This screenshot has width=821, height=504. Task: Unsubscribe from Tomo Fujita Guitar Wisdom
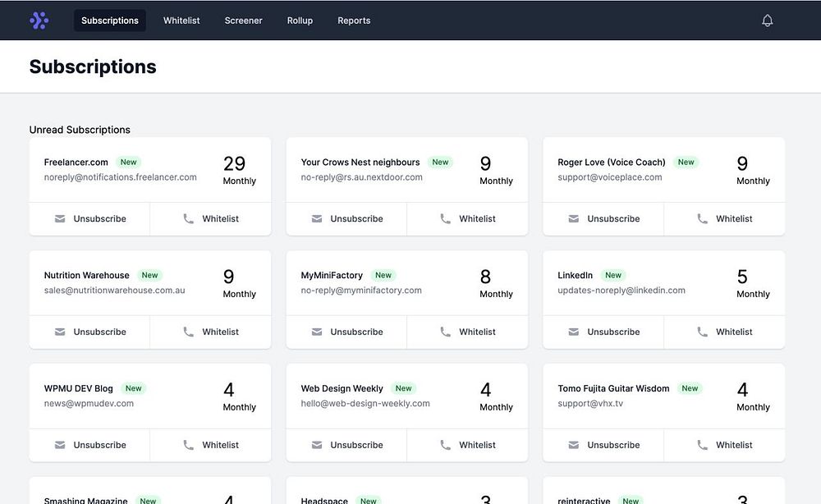(x=603, y=445)
